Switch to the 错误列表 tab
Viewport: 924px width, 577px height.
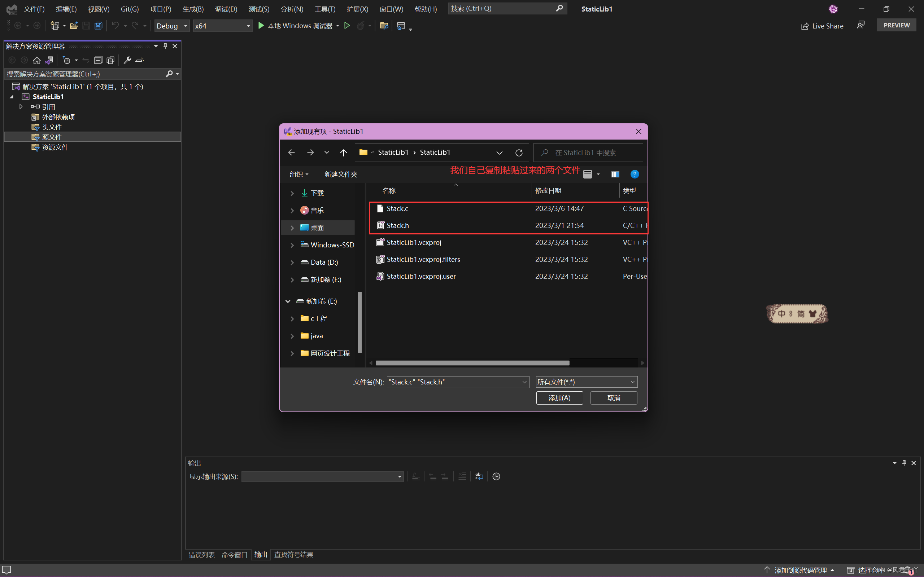(x=202, y=555)
